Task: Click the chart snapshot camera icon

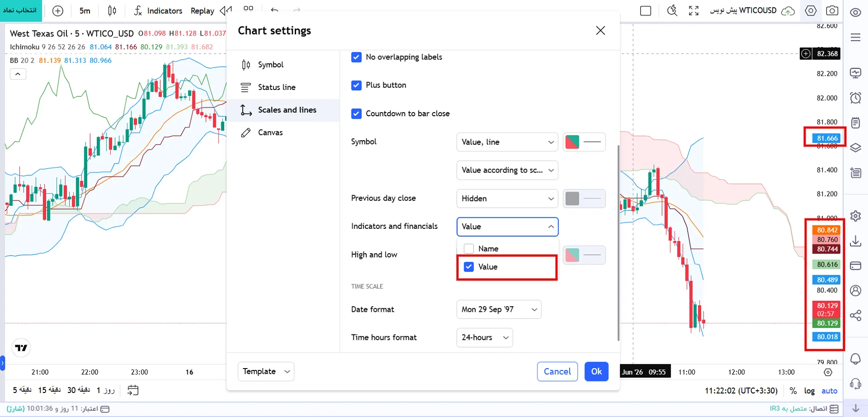Action: [832, 11]
